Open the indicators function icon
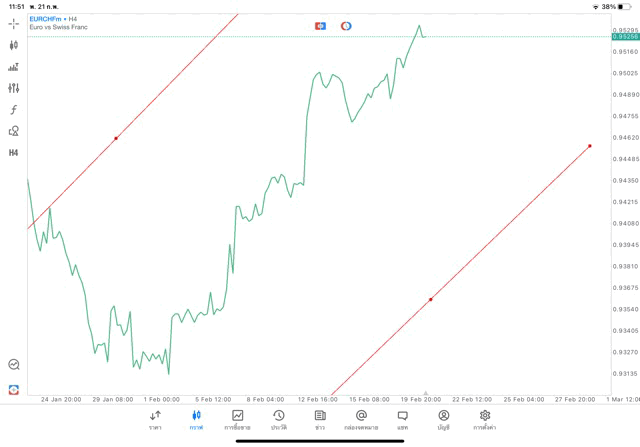 14,110
